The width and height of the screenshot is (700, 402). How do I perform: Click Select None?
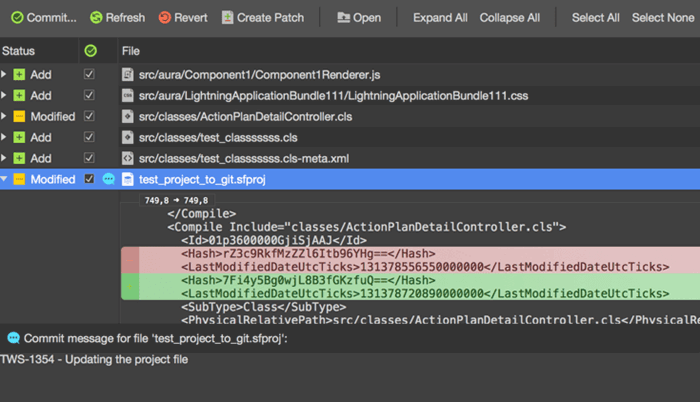[x=662, y=18]
